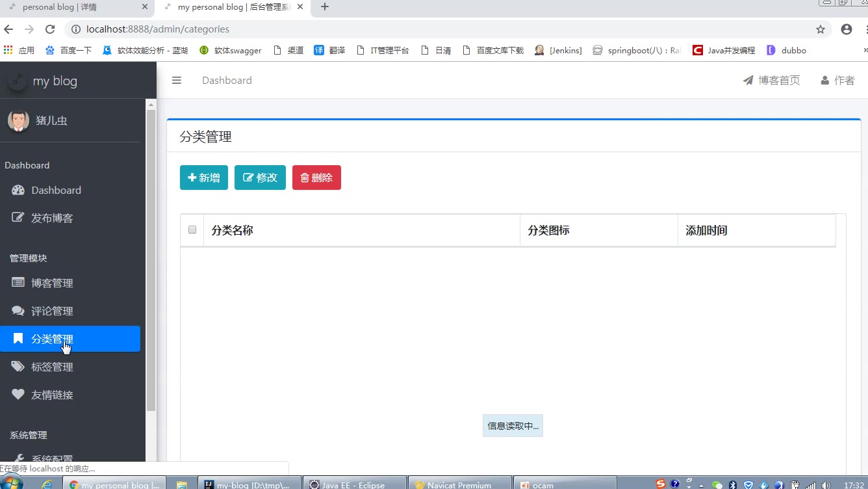The height and width of the screenshot is (489, 868).
Task: Toggle the hamburger sidebar menu icon
Action: 176,81
